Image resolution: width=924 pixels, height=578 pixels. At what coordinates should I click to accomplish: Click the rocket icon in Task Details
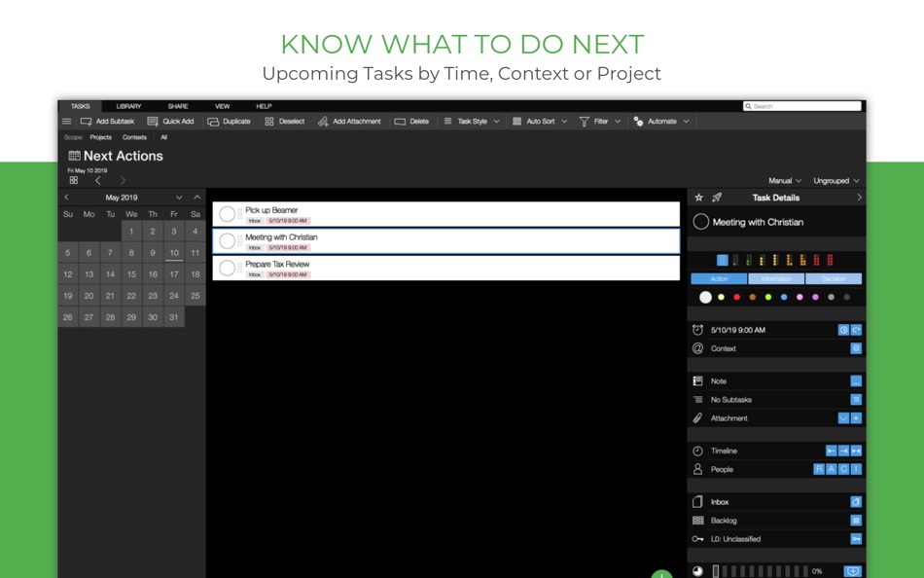click(717, 198)
